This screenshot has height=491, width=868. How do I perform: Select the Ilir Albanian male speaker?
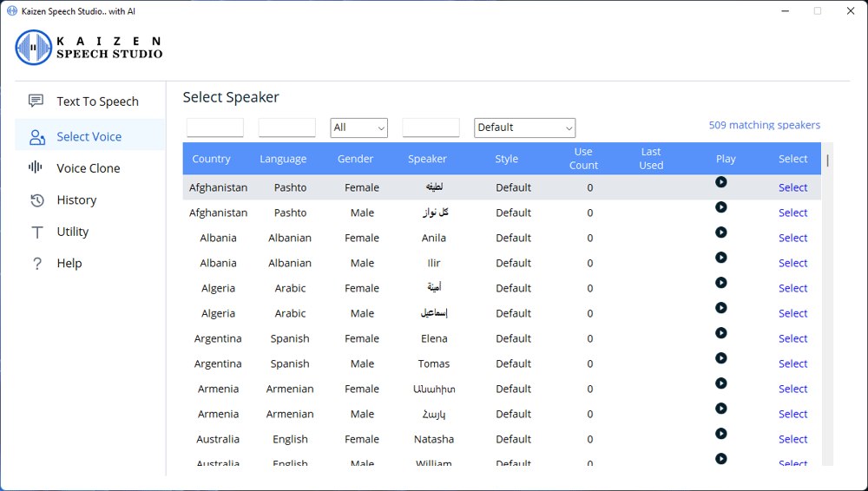pos(792,263)
